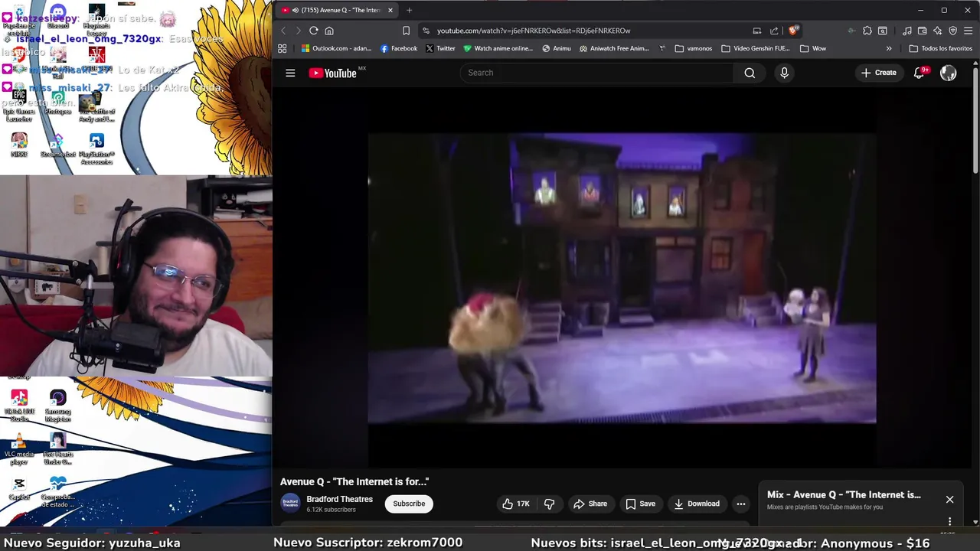This screenshot has width=980, height=551.
Task: Reload the page in browser
Action: (x=314, y=31)
